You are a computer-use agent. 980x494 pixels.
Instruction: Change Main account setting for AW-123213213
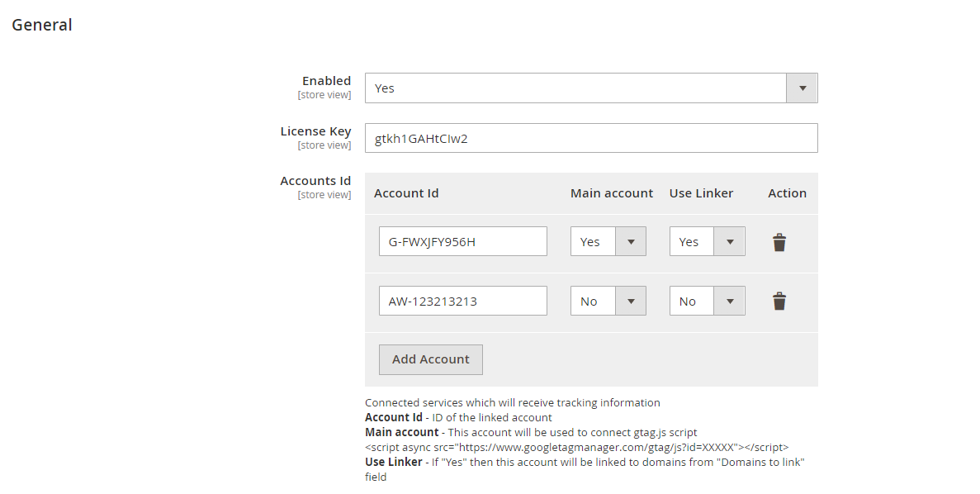pos(608,302)
